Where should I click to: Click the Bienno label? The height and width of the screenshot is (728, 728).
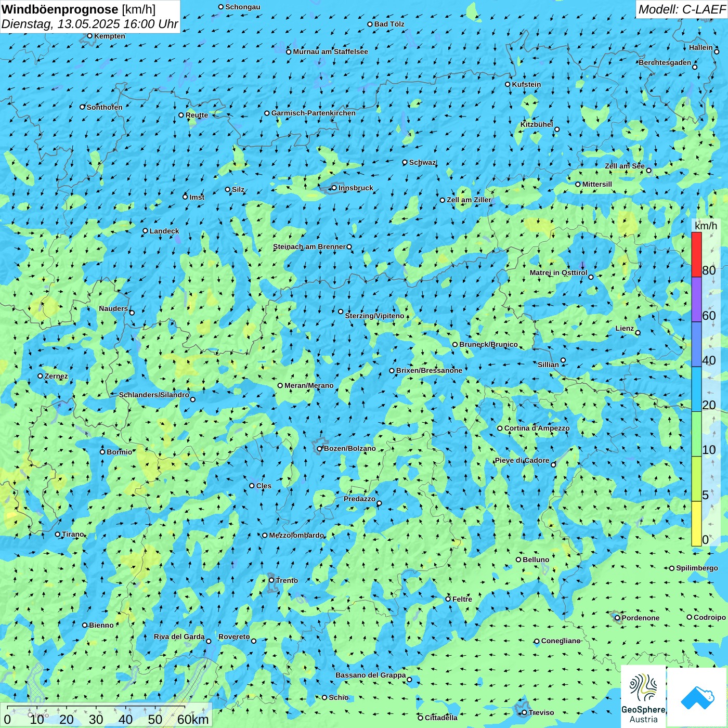101,625
